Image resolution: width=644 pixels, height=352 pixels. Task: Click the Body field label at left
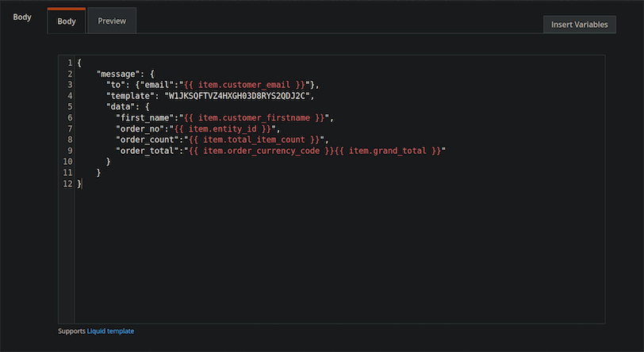click(x=22, y=17)
